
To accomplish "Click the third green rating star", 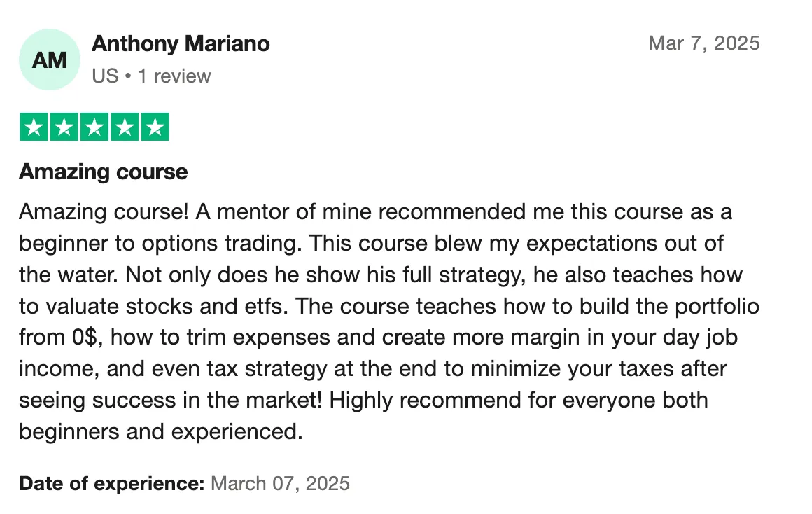I will pos(94,127).
